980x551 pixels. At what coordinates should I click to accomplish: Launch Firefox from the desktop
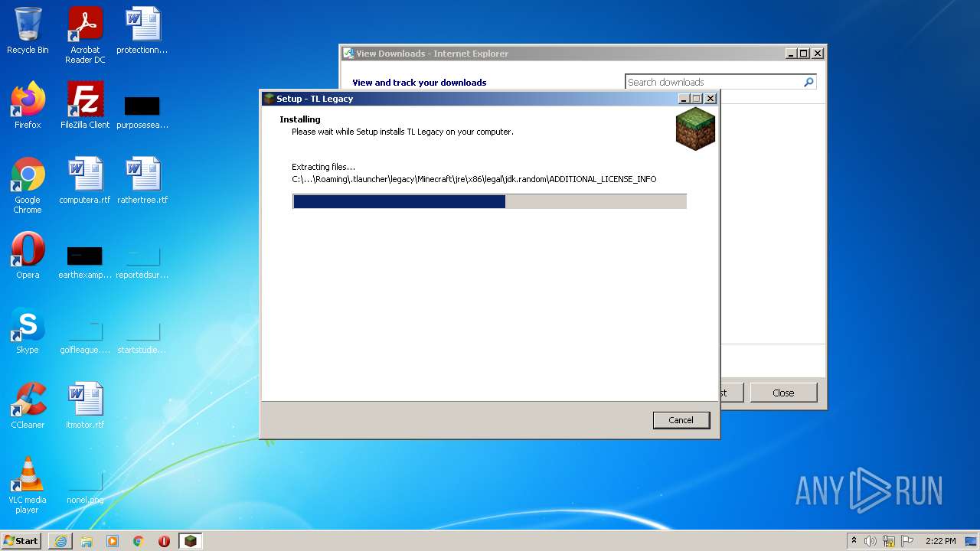28,106
